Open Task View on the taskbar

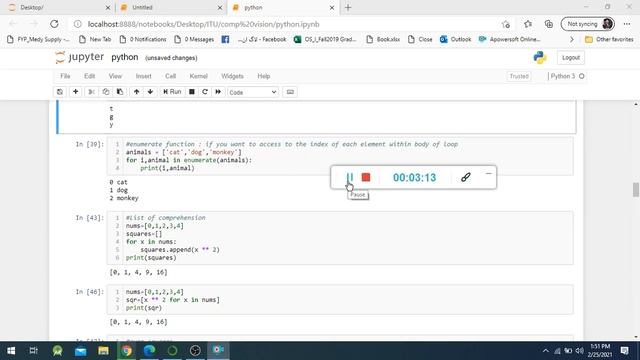tap(34, 350)
